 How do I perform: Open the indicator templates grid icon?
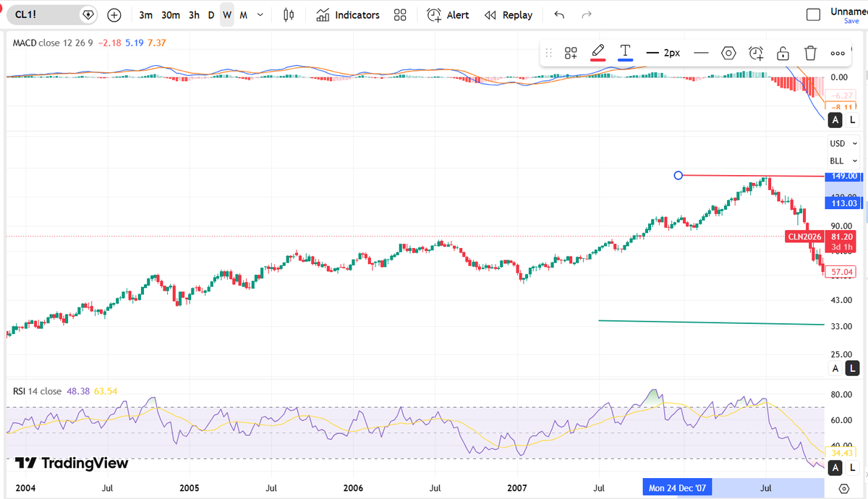[400, 14]
